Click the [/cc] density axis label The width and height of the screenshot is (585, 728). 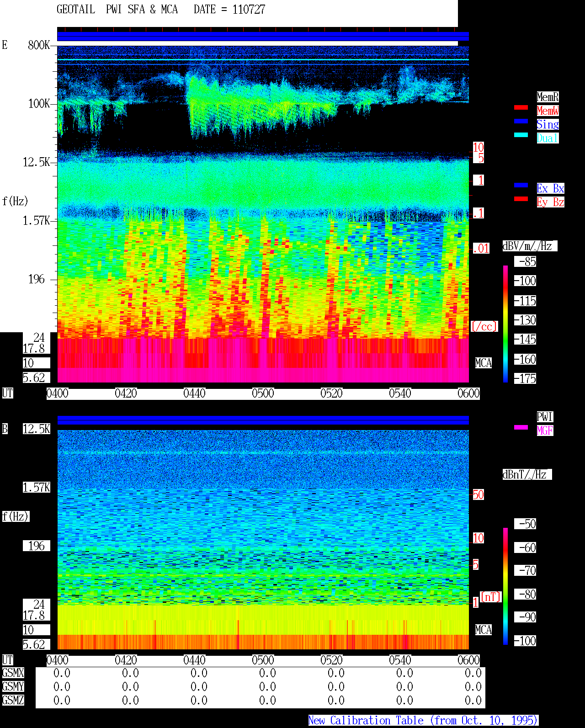point(484,327)
